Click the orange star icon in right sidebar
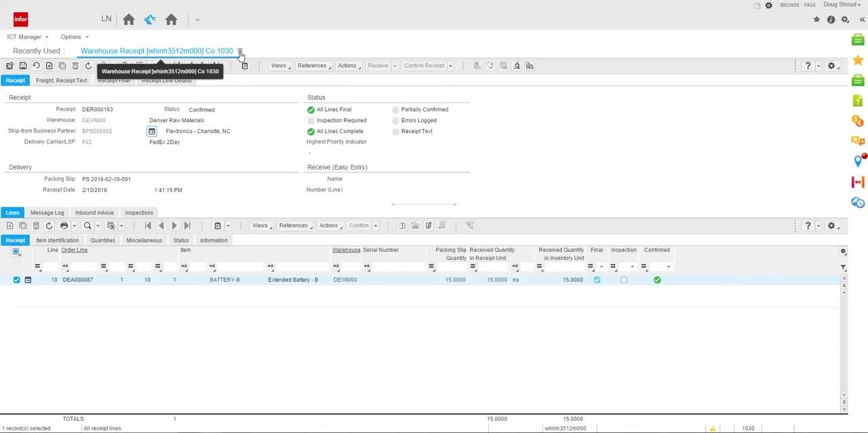The width and height of the screenshot is (868, 433). (858, 60)
